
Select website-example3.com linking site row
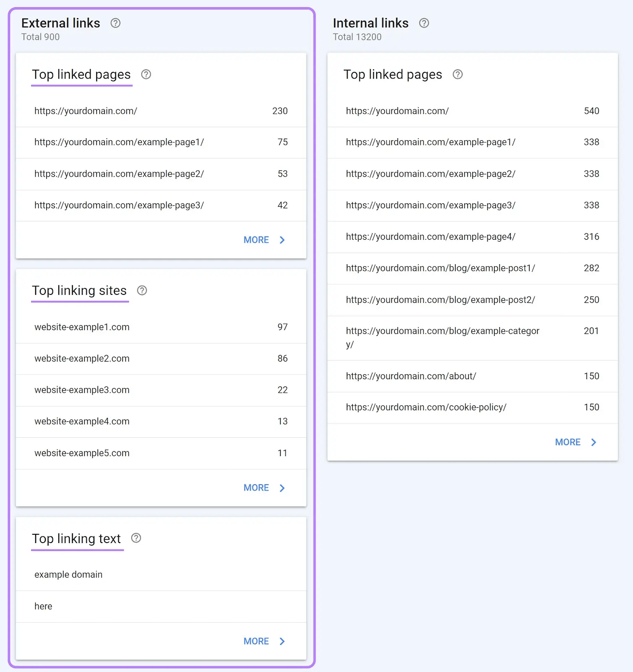coord(161,390)
